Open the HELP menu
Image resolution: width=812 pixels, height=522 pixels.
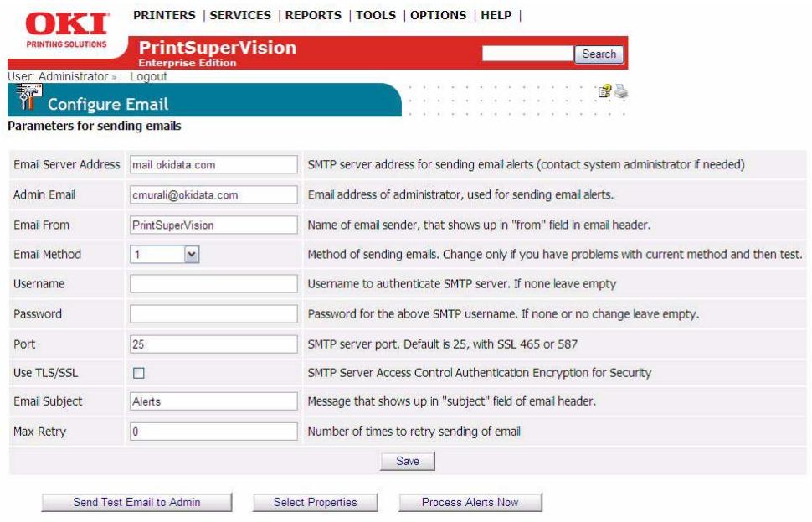coord(496,15)
